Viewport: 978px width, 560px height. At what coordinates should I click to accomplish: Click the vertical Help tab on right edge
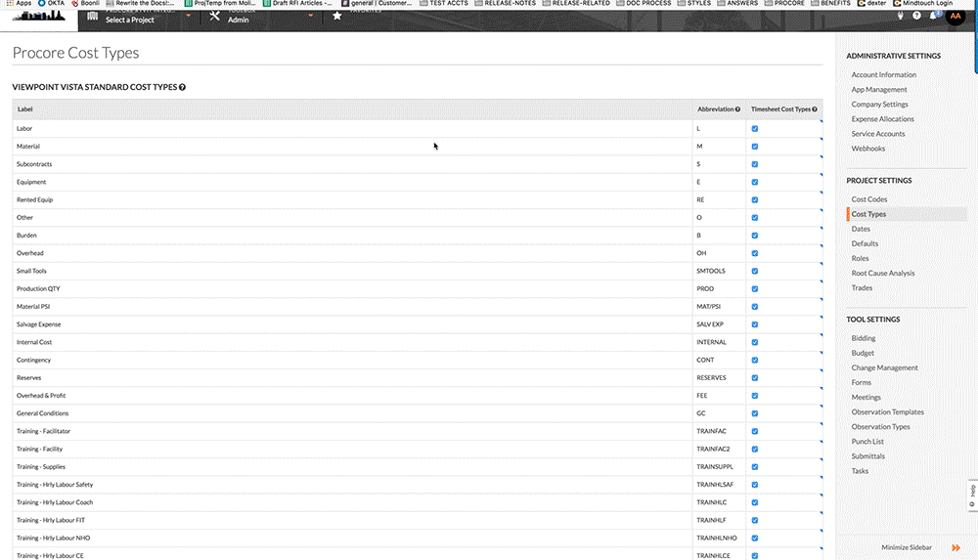tap(972, 495)
